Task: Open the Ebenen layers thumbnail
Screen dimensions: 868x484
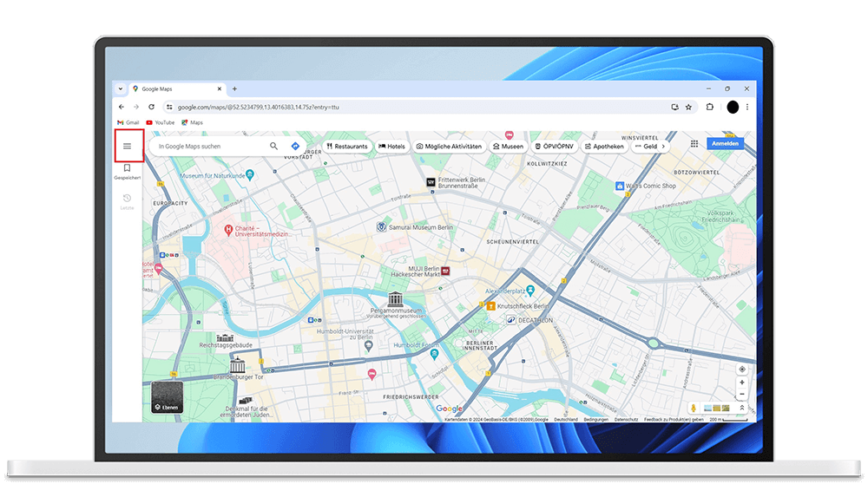Action: pos(168,397)
